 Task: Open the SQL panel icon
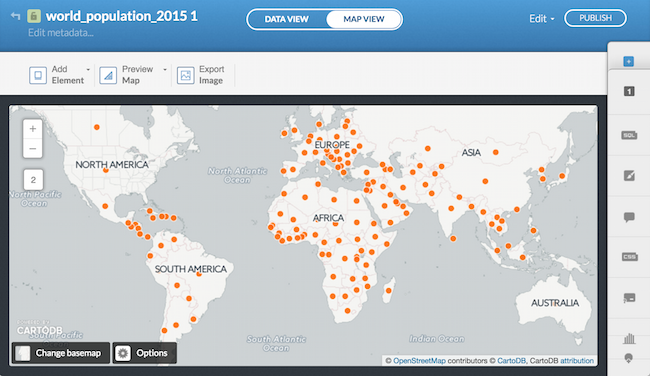click(629, 135)
